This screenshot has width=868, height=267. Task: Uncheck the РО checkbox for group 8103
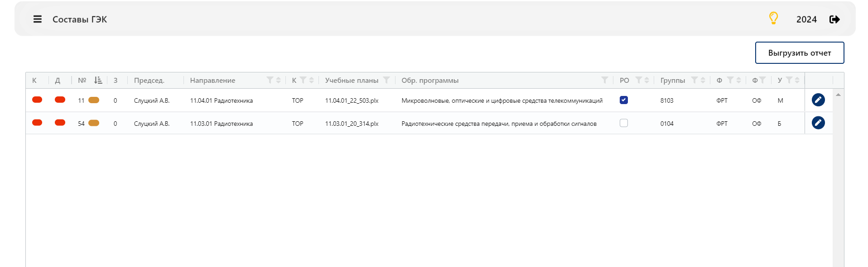[624, 100]
